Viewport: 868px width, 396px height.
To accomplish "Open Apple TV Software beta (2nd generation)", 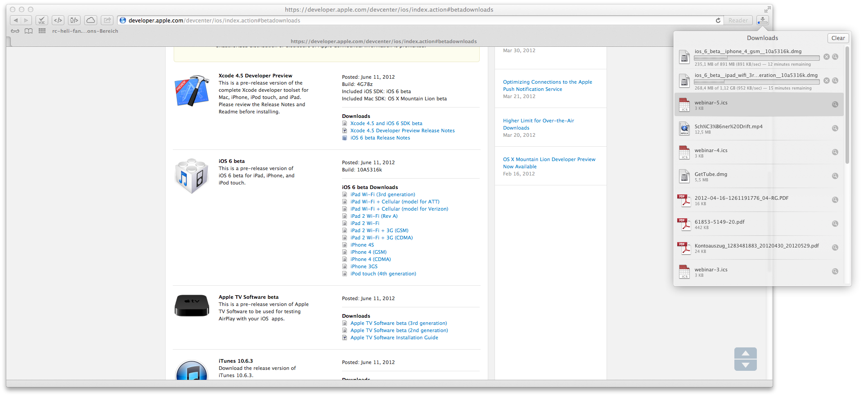I will [x=399, y=330].
